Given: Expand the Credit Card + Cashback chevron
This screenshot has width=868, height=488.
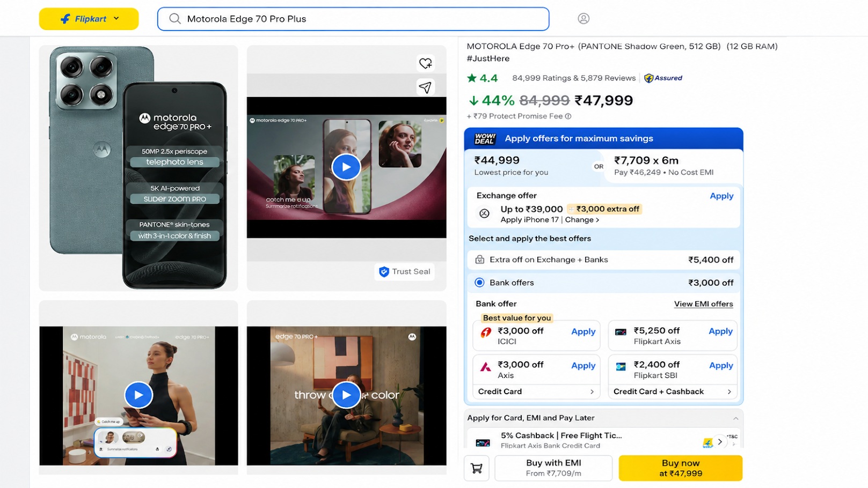Looking at the screenshot, I should (729, 392).
